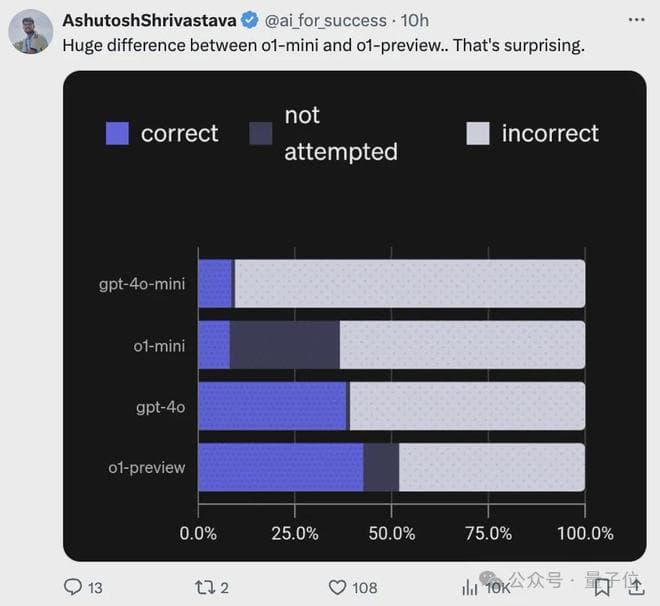Open AshutoshShrivastava's profile picture

point(30,32)
